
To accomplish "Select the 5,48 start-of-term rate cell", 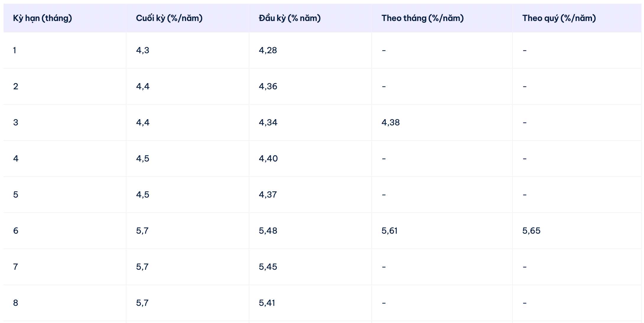I will (x=268, y=231).
